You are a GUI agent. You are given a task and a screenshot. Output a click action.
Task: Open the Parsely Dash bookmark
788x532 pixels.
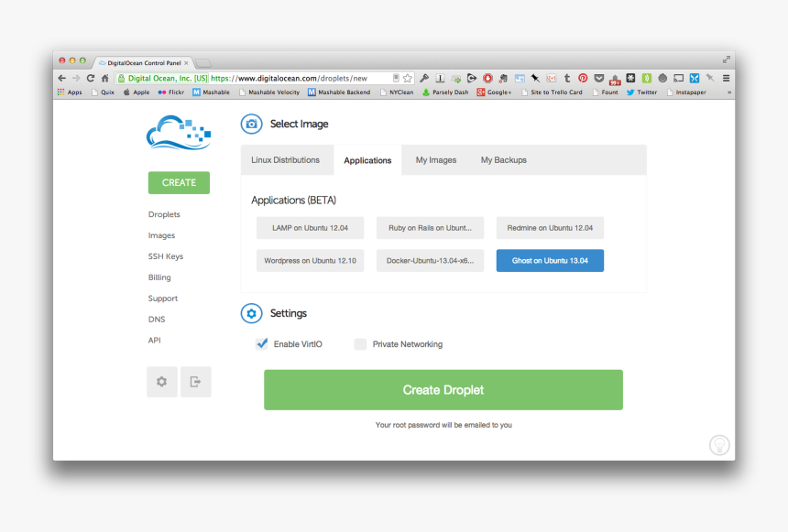click(445, 92)
